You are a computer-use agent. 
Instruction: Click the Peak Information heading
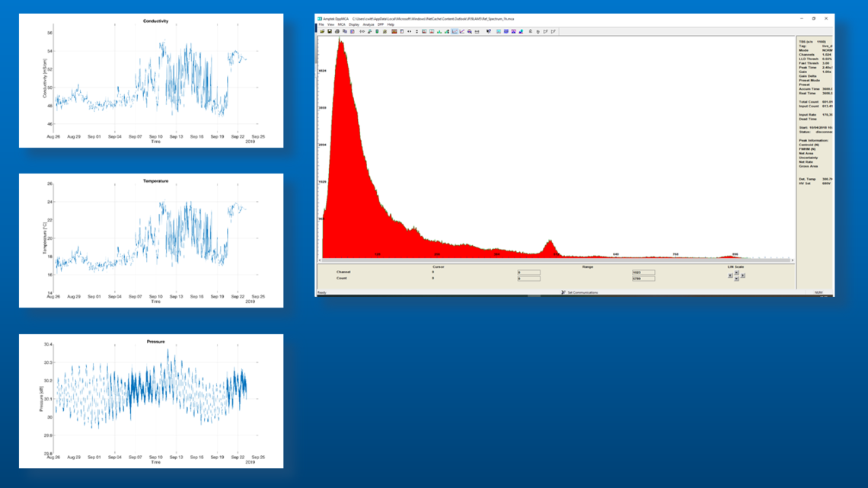tap(814, 141)
